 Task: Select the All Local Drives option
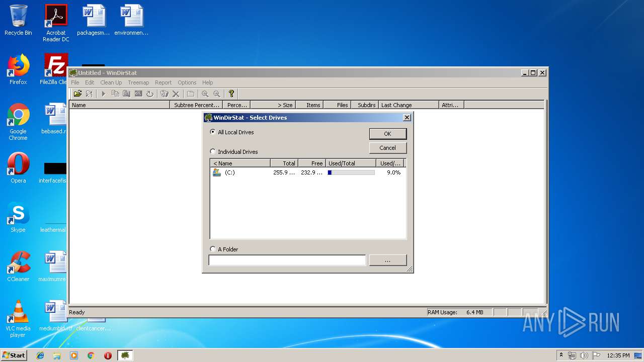[232, 132]
